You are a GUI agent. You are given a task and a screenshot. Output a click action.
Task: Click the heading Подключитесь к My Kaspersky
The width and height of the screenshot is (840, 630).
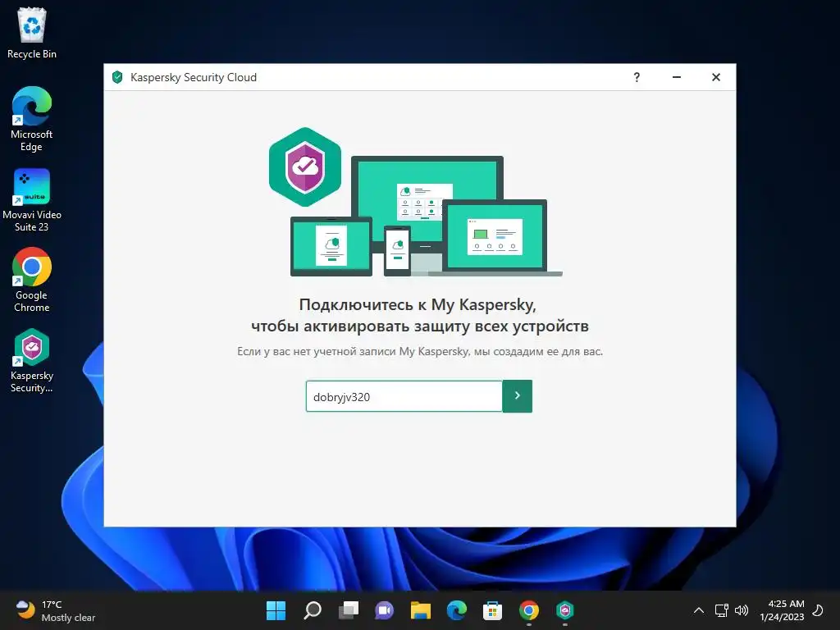pyautogui.click(x=418, y=305)
